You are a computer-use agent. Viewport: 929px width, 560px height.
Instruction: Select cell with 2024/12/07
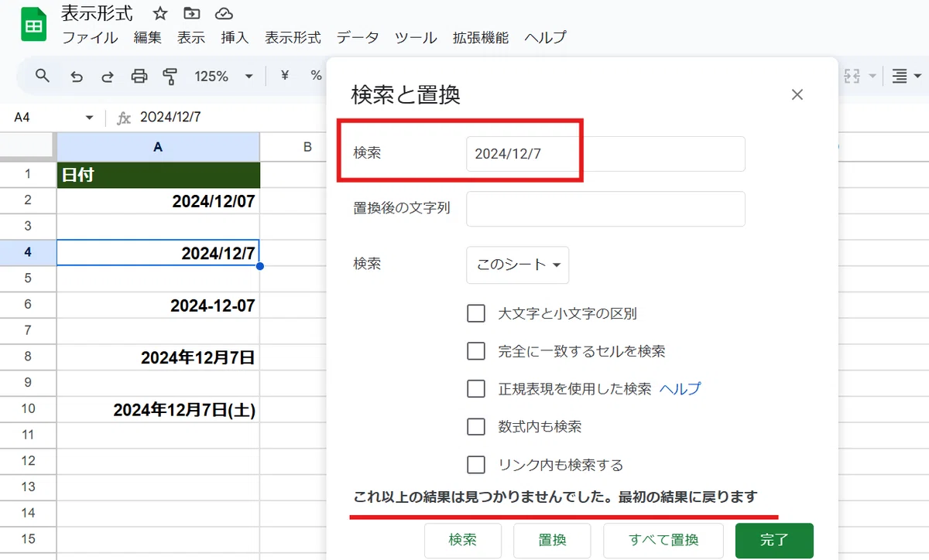[x=158, y=201]
